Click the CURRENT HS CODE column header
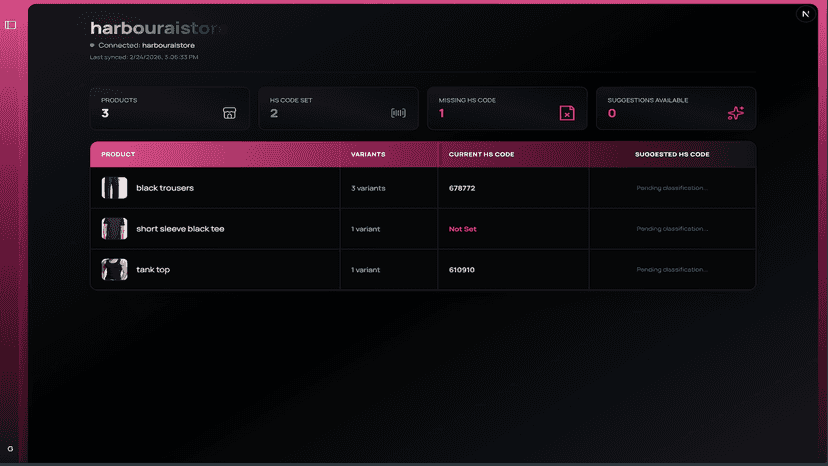This screenshot has width=828, height=466. pos(482,154)
